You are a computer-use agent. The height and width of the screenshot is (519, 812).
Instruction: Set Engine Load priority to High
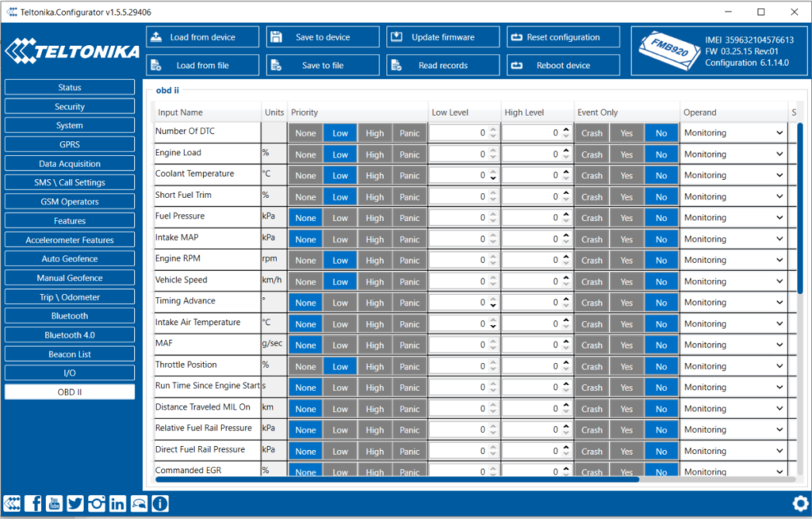pos(375,155)
